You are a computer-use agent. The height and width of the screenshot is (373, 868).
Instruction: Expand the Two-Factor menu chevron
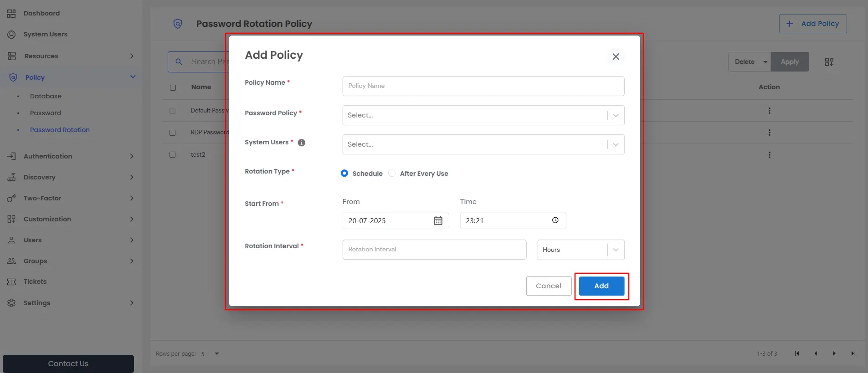[132, 198]
